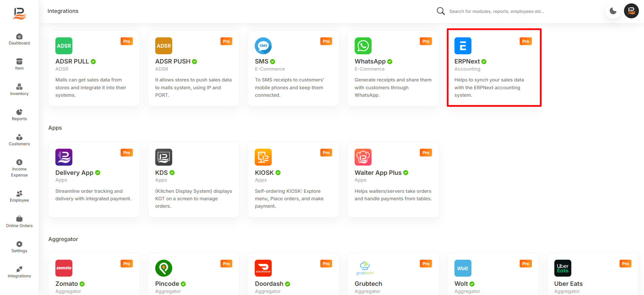Click the Pro badge on KIOSK card

(x=326, y=153)
